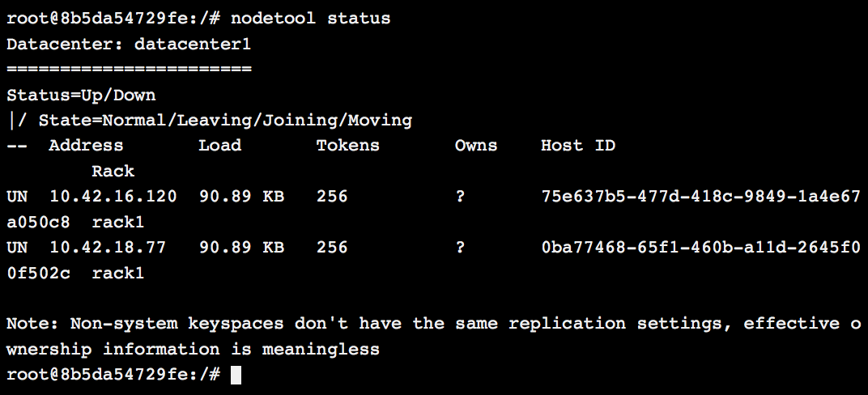Click the 'Owns' column header
The height and width of the screenshot is (395, 868).
pyautogui.click(x=476, y=146)
